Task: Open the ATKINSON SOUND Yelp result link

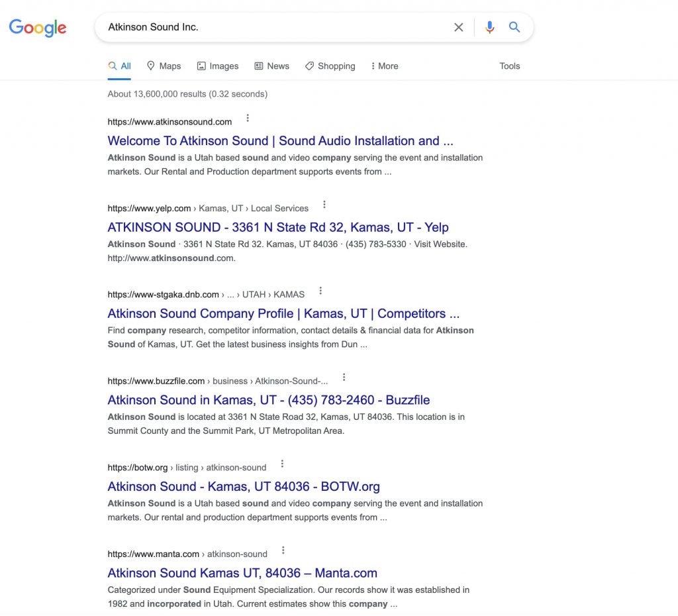Action: 278,228
